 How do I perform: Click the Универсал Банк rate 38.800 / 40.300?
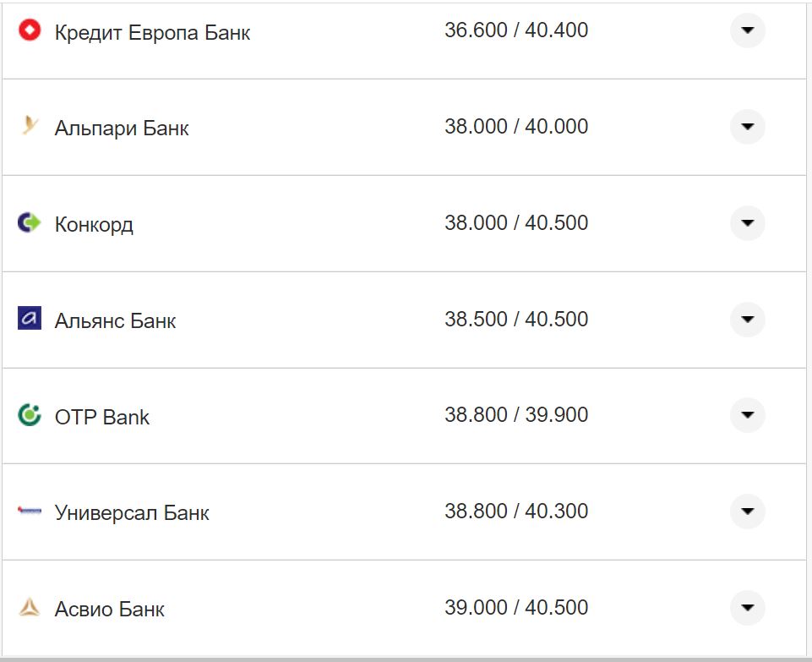[x=516, y=512]
